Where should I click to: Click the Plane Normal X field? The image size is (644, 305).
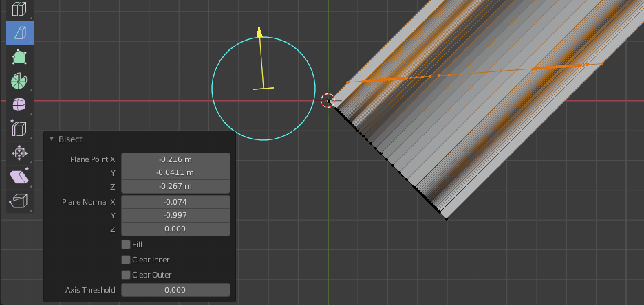tap(175, 202)
